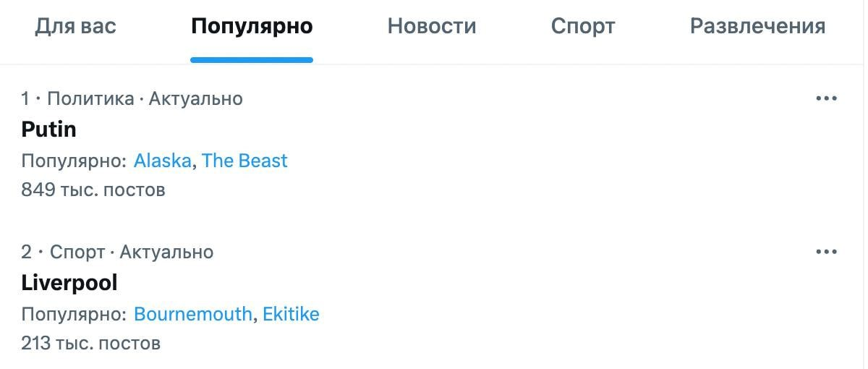The width and height of the screenshot is (868, 369).
Task: Open the Putin trending topic
Action: coord(49,130)
